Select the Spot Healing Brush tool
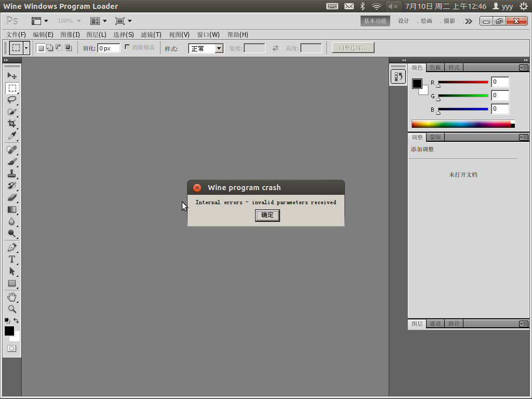Image resolution: width=532 pixels, height=399 pixels. [x=12, y=150]
